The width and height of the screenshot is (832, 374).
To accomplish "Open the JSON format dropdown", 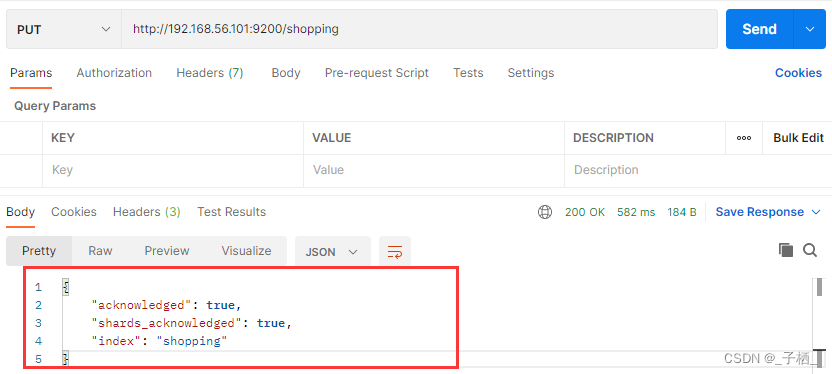I will click(x=332, y=251).
